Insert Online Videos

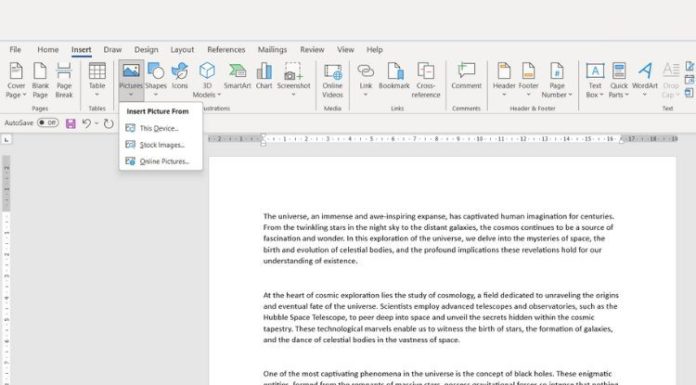coord(332,81)
